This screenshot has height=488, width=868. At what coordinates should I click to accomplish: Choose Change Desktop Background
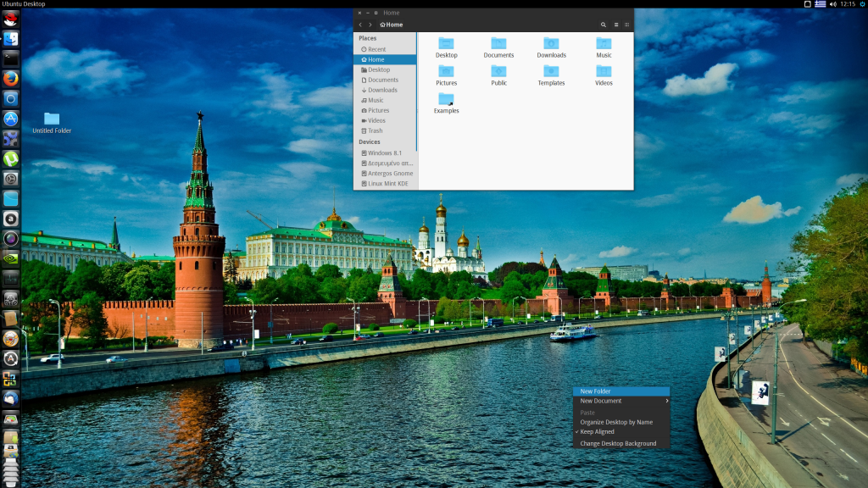(x=621, y=444)
